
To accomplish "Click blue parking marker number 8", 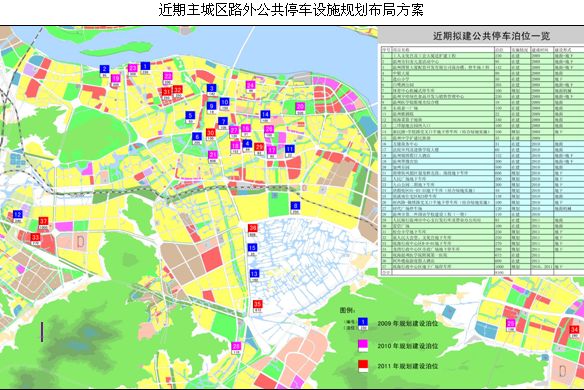I will (x=295, y=208).
